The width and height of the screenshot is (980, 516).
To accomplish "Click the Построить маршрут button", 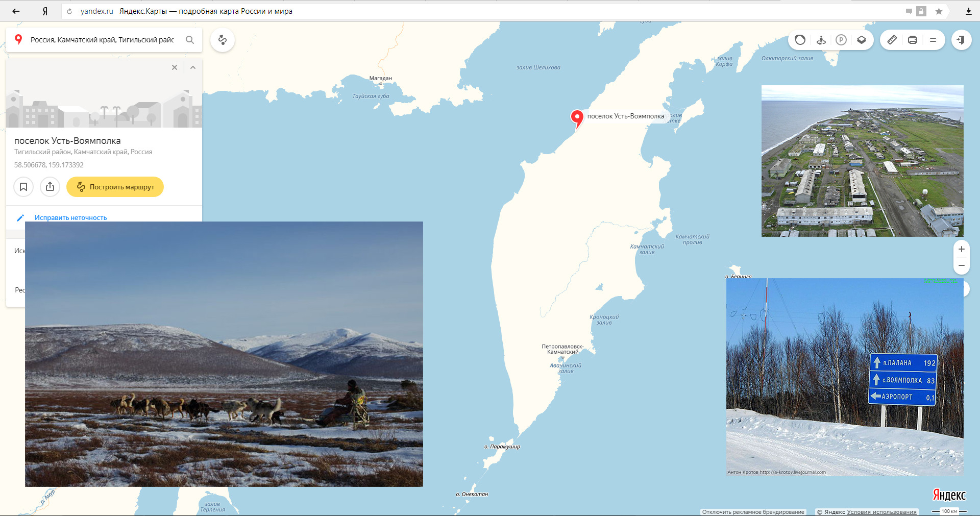I will point(115,187).
